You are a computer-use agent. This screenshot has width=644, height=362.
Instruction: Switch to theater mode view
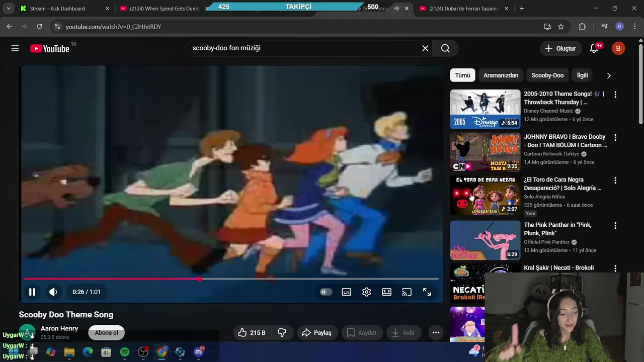[386, 292]
